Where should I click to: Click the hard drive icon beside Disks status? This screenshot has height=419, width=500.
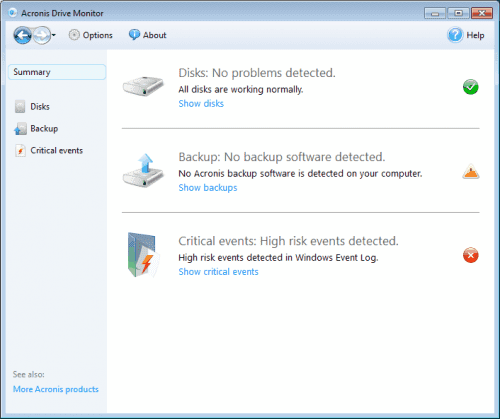(x=143, y=86)
